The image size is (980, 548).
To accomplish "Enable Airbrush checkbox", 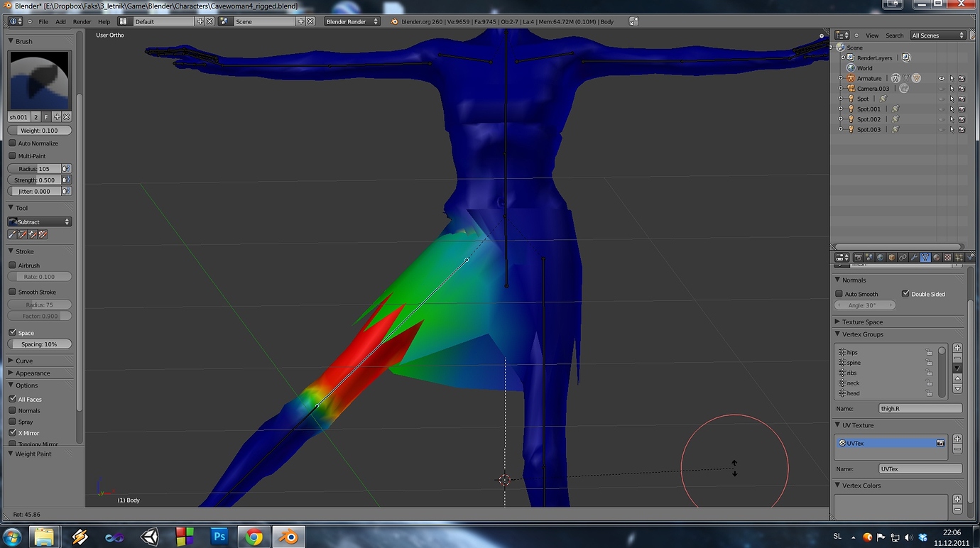I will [12, 265].
